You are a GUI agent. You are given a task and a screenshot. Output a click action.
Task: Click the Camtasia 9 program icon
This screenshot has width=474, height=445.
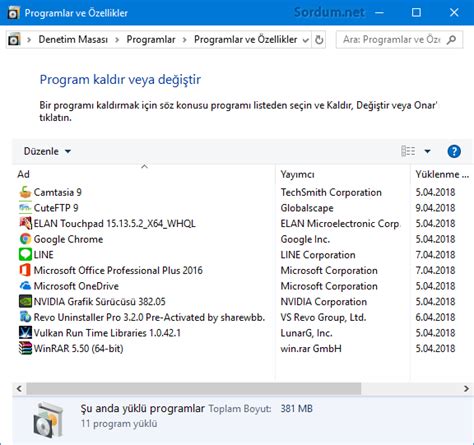tap(25, 192)
